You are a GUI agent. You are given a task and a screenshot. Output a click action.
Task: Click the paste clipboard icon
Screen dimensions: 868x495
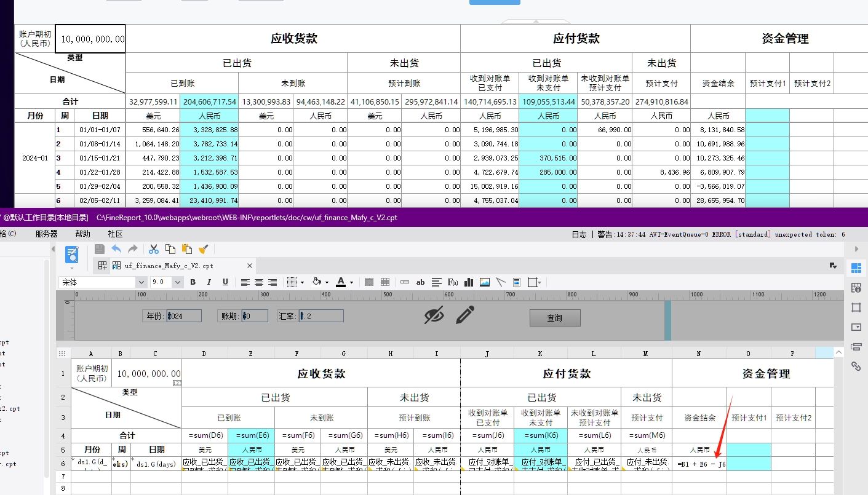187,249
